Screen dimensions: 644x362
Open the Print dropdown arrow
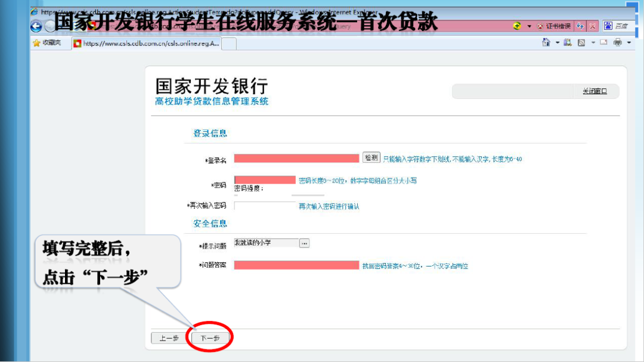pos(629,42)
